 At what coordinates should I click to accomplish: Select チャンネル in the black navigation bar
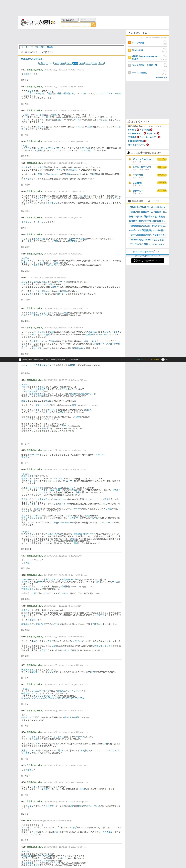[45, 359]
